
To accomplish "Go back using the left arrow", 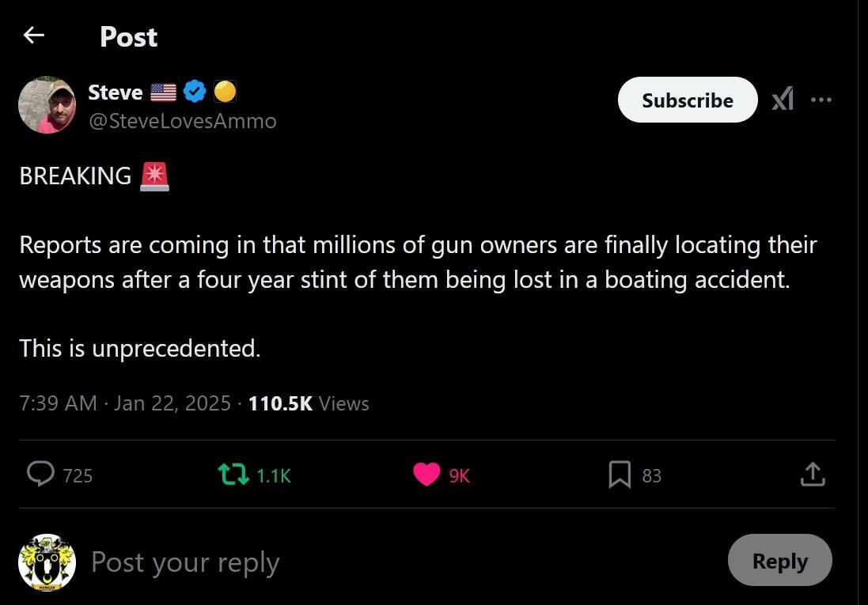I will (x=33, y=36).
